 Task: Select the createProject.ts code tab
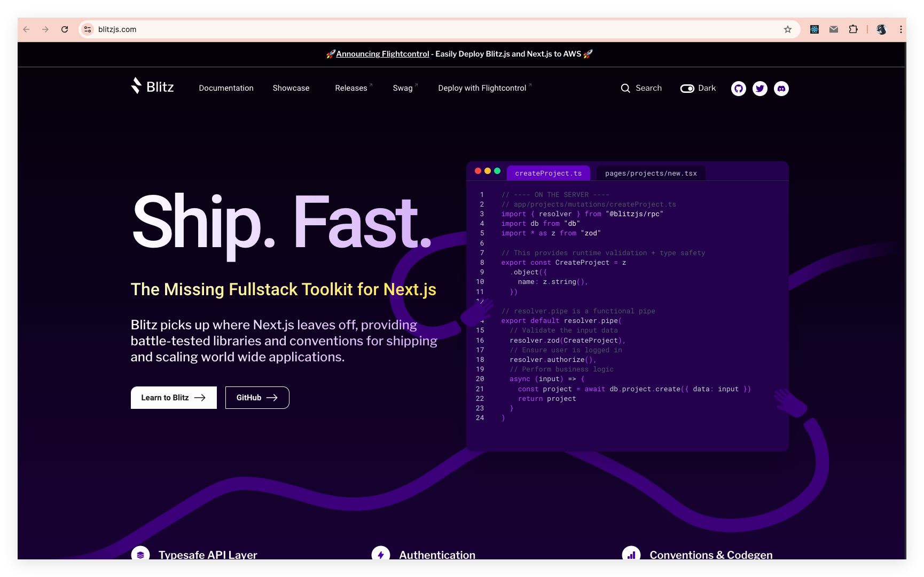pos(549,173)
